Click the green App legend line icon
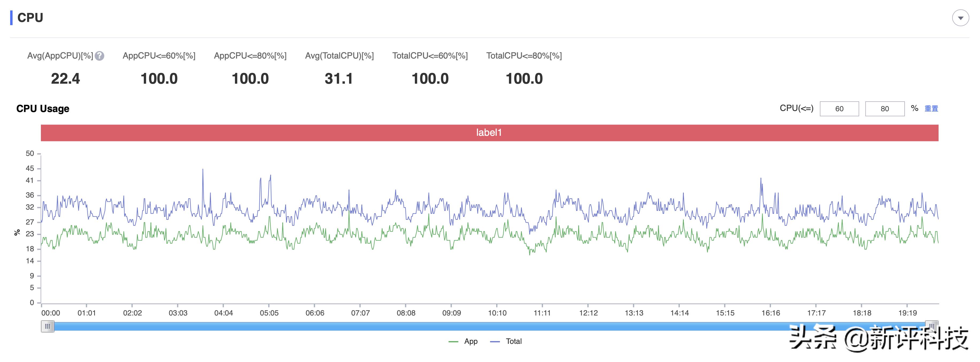The height and width of the screenshot is (362, 980). tap(453, 341)
